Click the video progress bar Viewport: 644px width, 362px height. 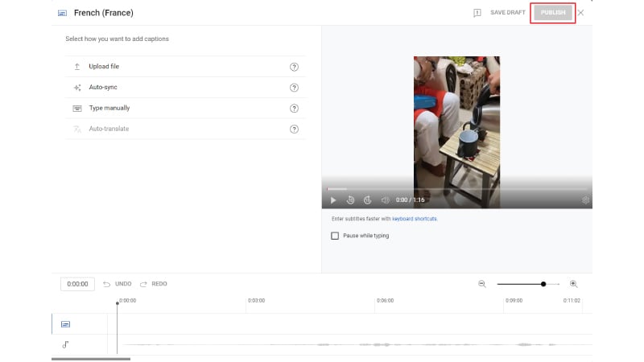click(456, 189)
